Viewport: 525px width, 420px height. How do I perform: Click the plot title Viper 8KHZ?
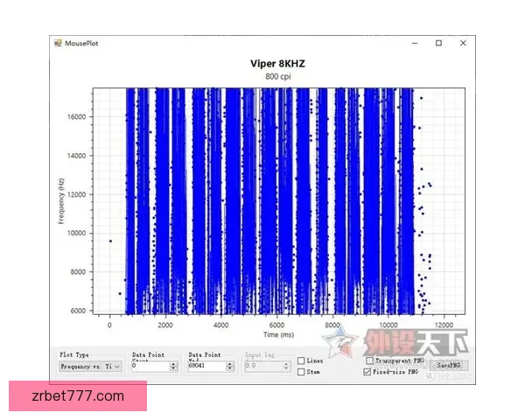point(277,64)
